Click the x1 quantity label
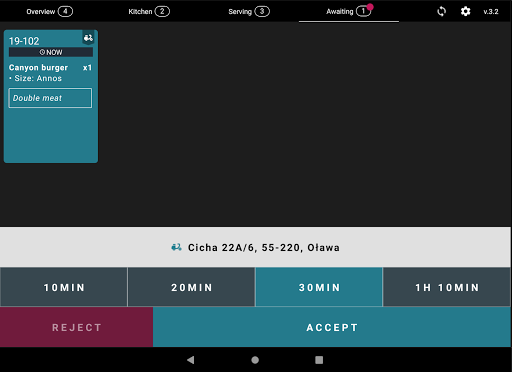Screen dimensions: 512x372 87,68
